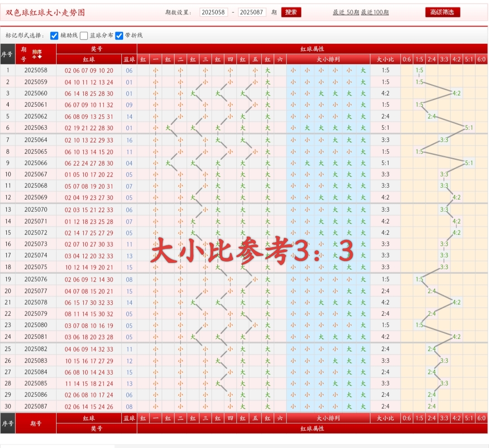Viewport: 489px width, 448px height.
Task: Open the 高级筛选 advanced filter panel
Action: click(x=442, y=12)
